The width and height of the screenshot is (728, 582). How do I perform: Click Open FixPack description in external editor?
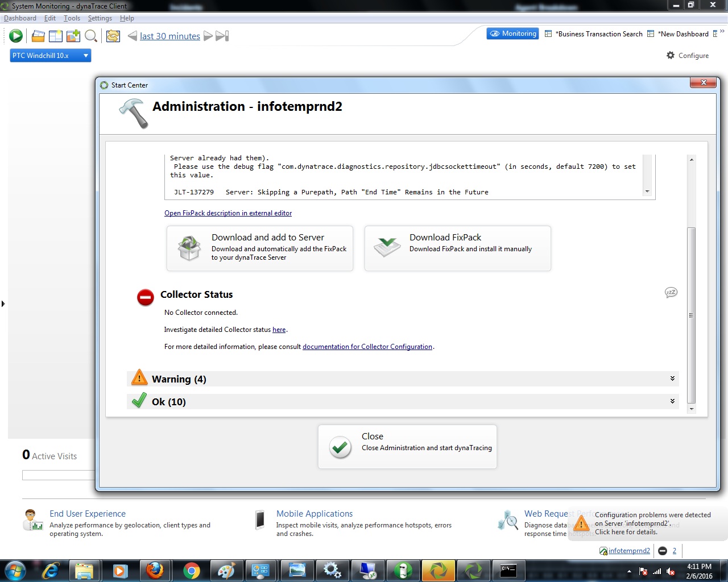[x=228, y=213]
